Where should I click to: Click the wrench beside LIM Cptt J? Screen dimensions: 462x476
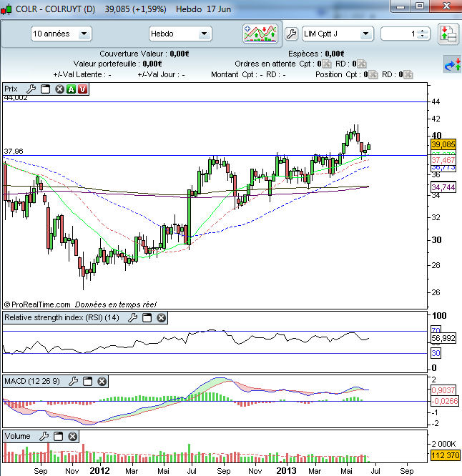[x=291, y=34]
